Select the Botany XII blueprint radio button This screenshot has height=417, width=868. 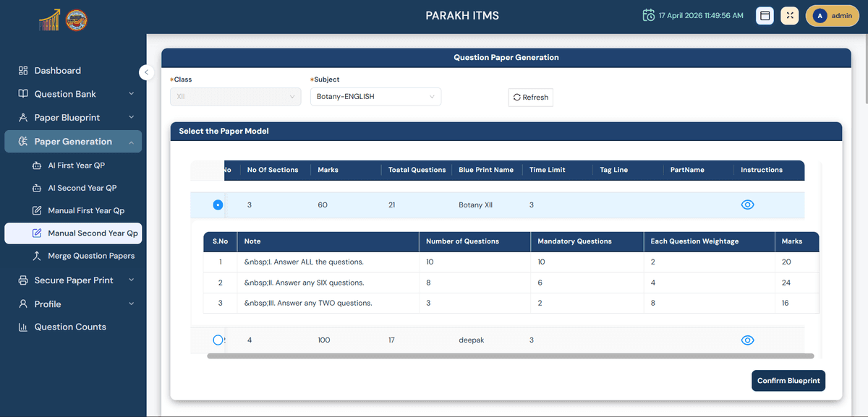pyautogui.click(x=218, y=205)
